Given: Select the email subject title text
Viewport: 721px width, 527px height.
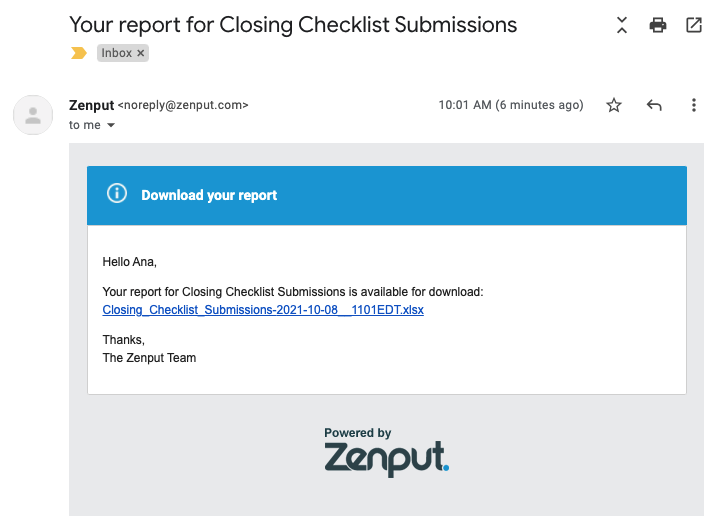Looking at the screenshot, I should (293, 25).
